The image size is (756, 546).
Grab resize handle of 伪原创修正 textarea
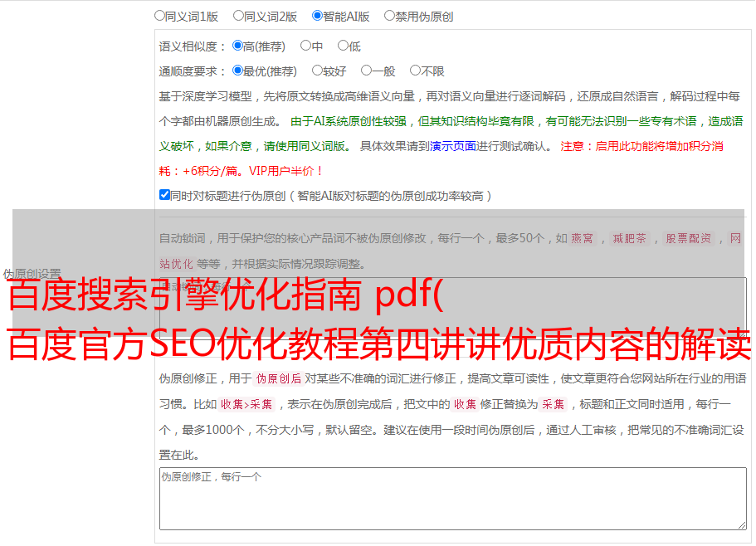(x=742, y=526)
